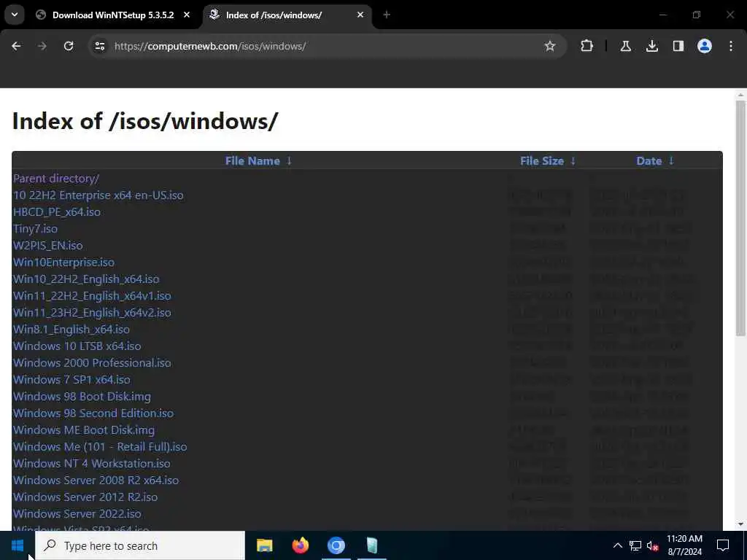Toggle the browser side panel

pyautogui.click(x=678, y=46)
